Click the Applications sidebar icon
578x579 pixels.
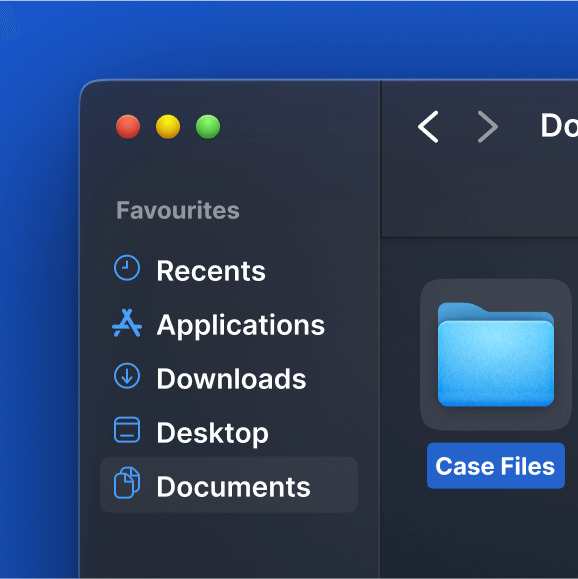point(127,323)
